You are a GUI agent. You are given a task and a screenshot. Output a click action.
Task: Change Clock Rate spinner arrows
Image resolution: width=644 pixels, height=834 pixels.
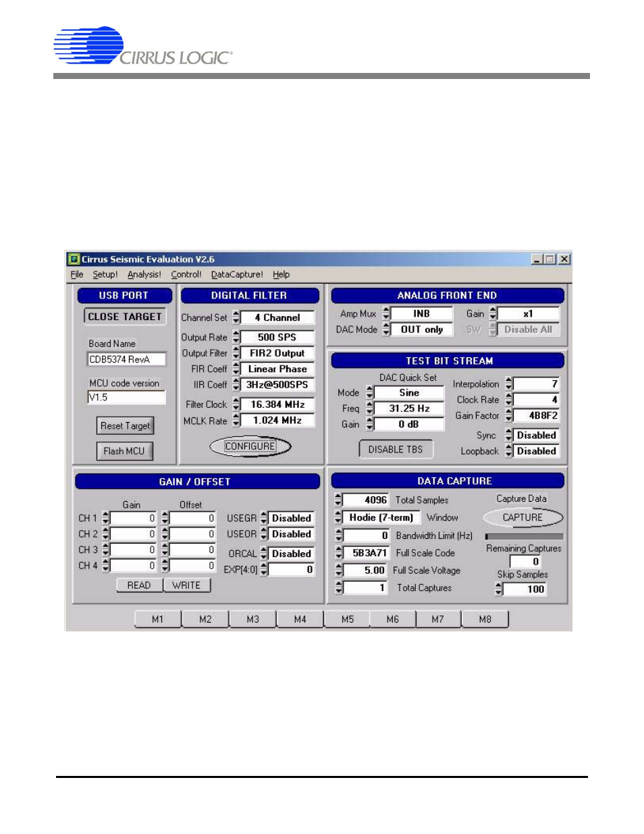coord(508,400)
